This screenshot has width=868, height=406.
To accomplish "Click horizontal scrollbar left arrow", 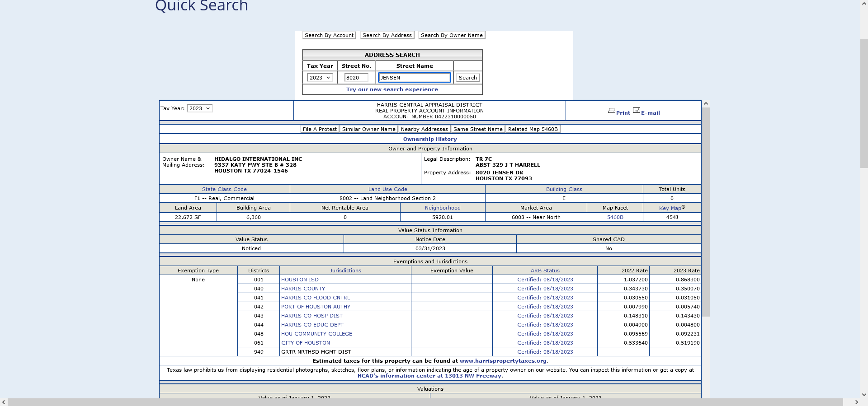I will click(x=4, y=402).
